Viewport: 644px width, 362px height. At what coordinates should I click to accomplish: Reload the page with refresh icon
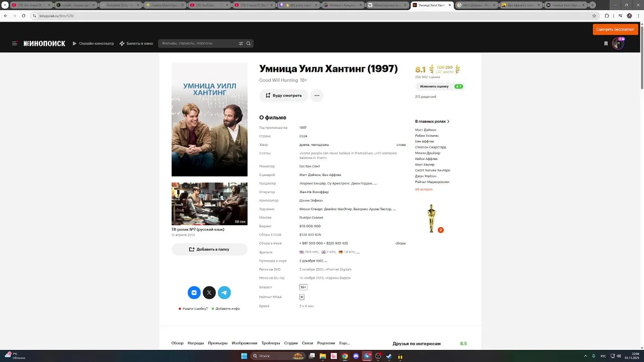(x=23, y=16)
